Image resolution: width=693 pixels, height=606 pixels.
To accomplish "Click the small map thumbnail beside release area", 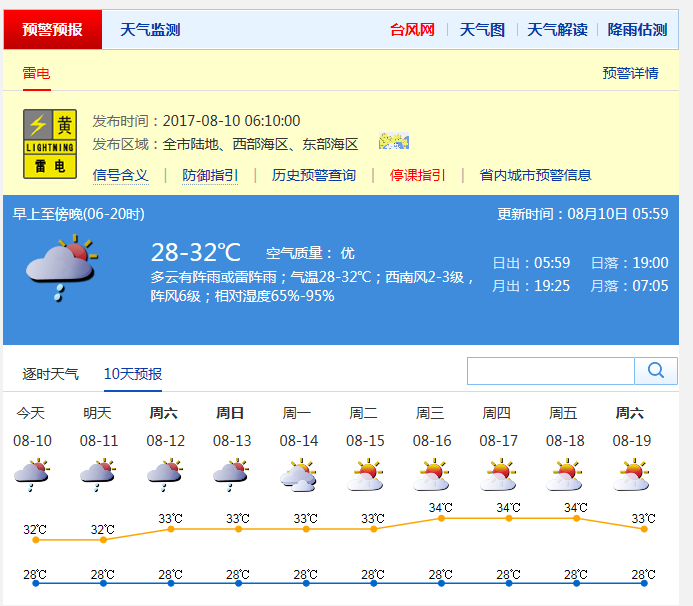I will (393, 142).
